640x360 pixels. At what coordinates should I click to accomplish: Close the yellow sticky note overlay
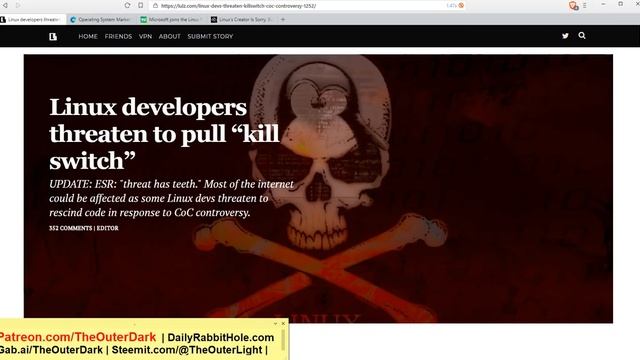tap(283, 323)
